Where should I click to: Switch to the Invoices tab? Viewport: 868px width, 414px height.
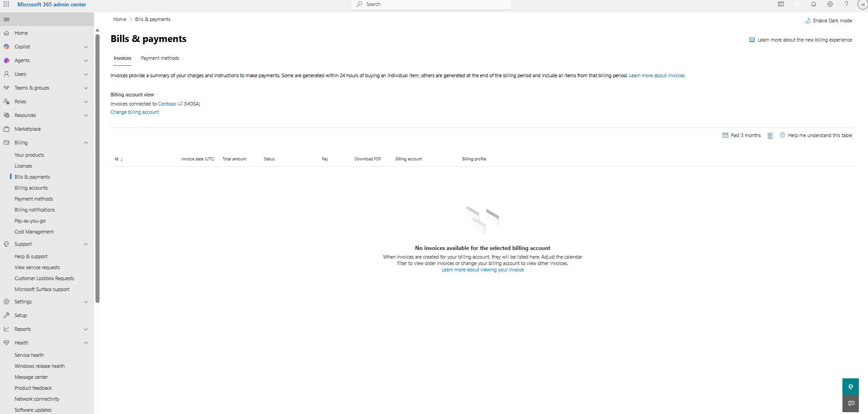[122, 58]
